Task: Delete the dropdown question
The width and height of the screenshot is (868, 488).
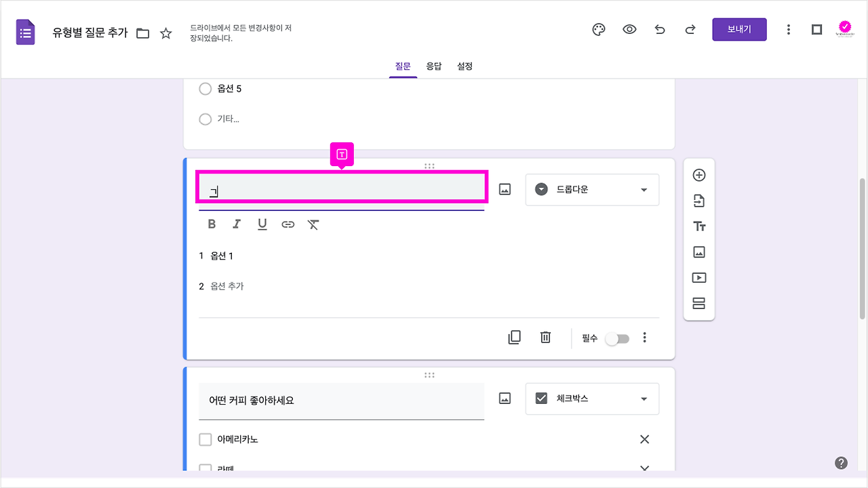Action: pyautogui.click(x=545, y=337)
